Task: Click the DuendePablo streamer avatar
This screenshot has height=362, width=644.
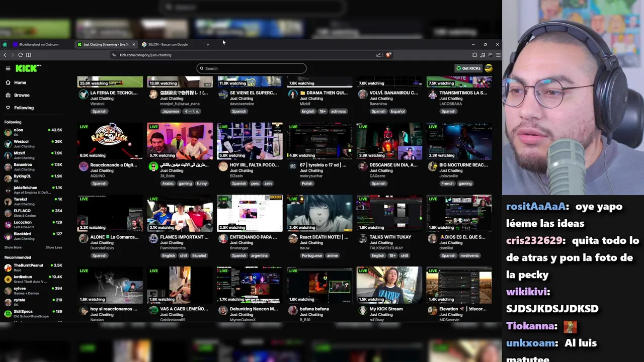Action: point(84,238)
